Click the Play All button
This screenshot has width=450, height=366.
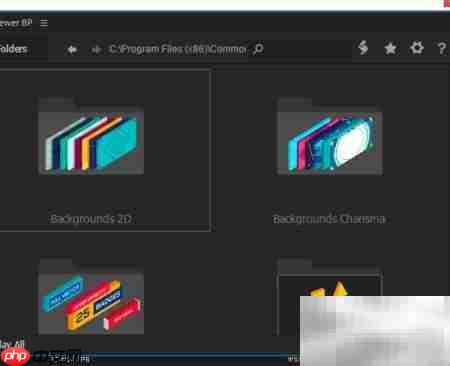tap(12, 344)
